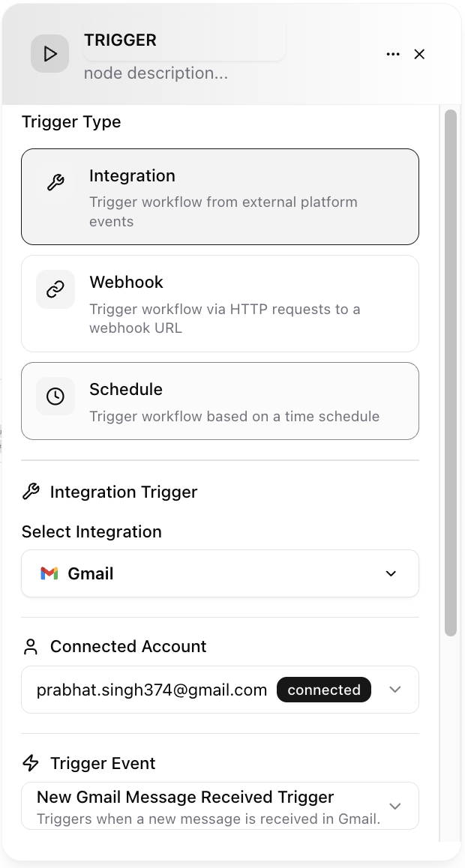Open the three-dot options menu
Image resolution: width=465 pixels, height=868 pixels.
coord(393,54)
